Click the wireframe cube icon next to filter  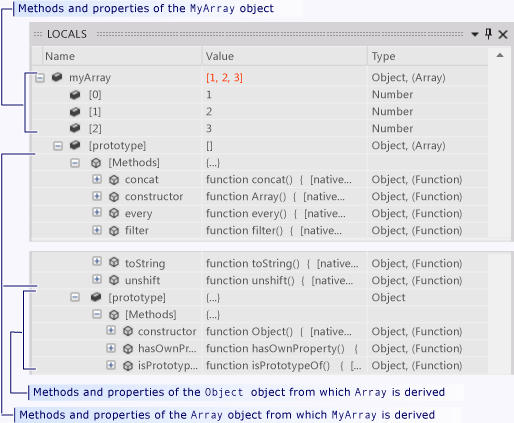[x=114, y=231]
